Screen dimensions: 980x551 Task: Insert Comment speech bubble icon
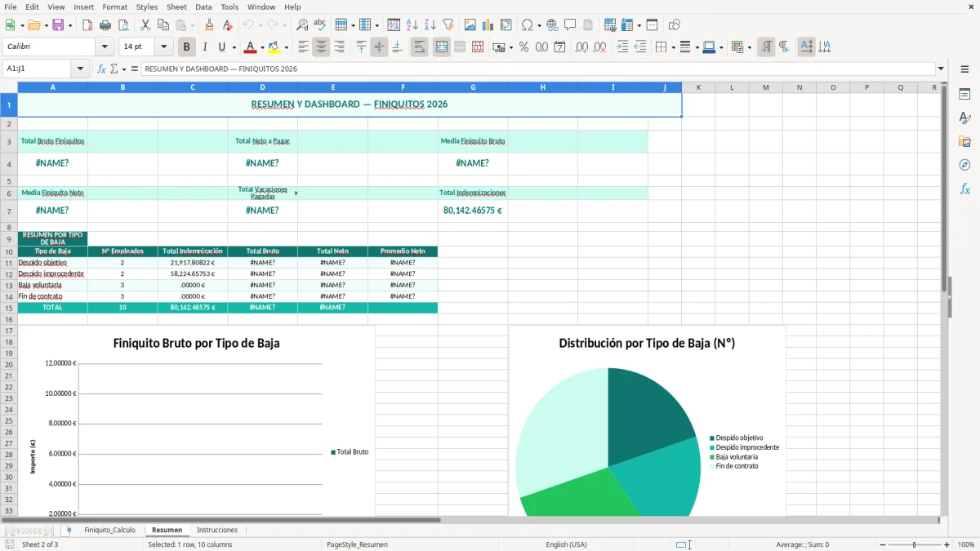(571, 25)
